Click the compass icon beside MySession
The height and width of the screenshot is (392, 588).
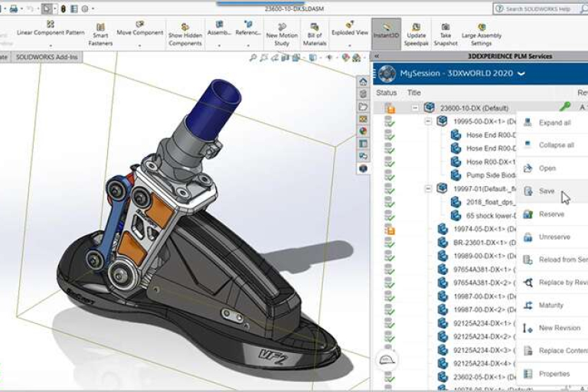click(387, 73)
